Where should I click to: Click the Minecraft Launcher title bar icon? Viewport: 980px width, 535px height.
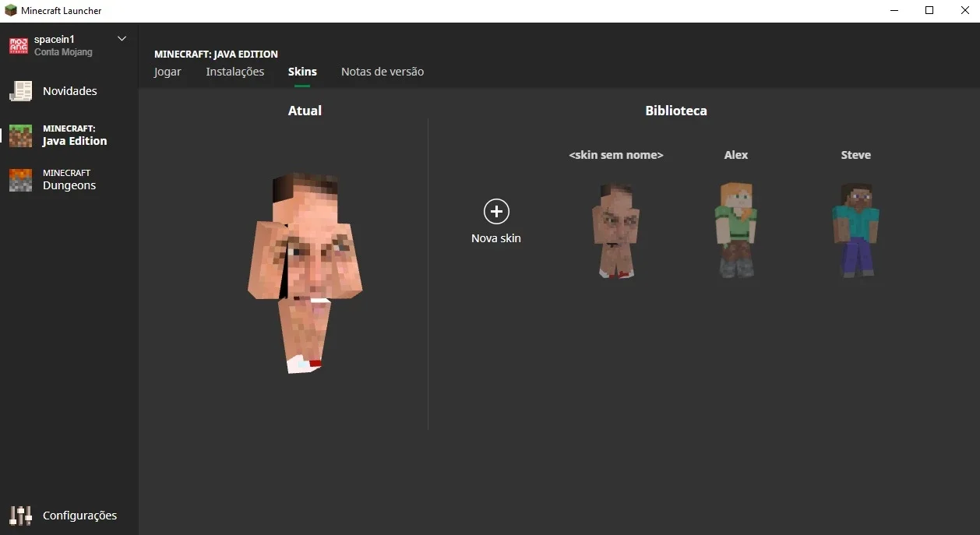(x=11, y=11)
